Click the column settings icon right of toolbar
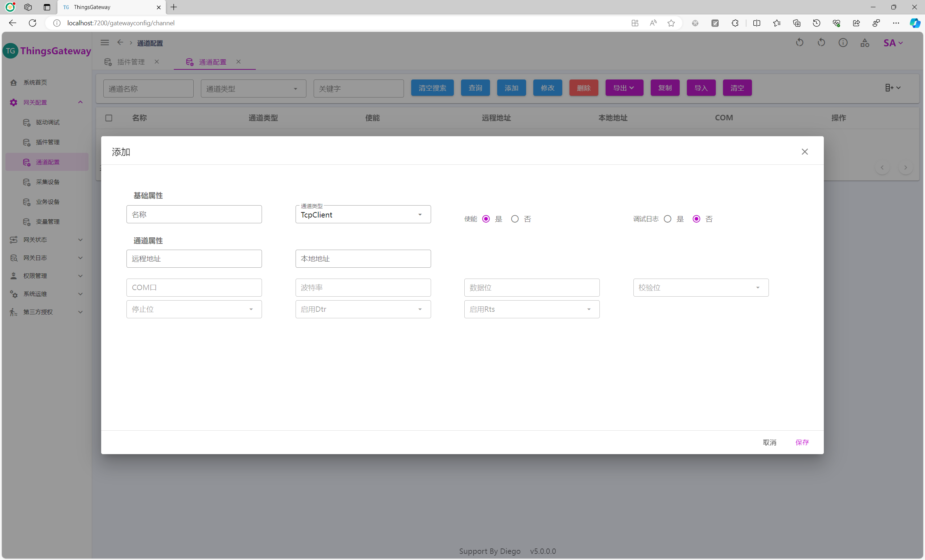Screen dimensions: 925x560 [892, 88]
